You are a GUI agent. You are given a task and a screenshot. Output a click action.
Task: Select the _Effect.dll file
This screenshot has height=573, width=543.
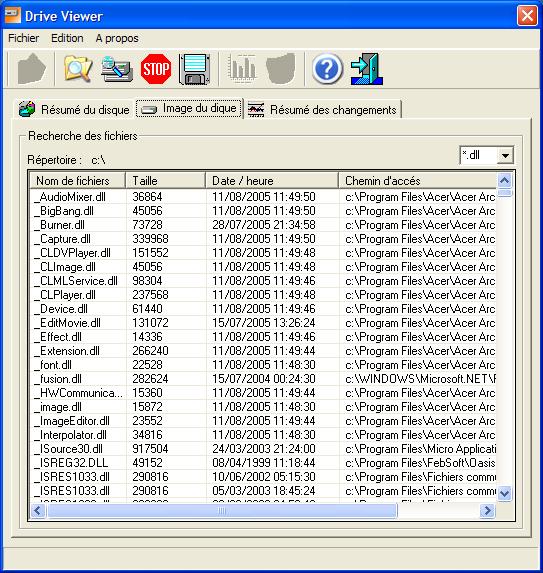click(58, 337)
